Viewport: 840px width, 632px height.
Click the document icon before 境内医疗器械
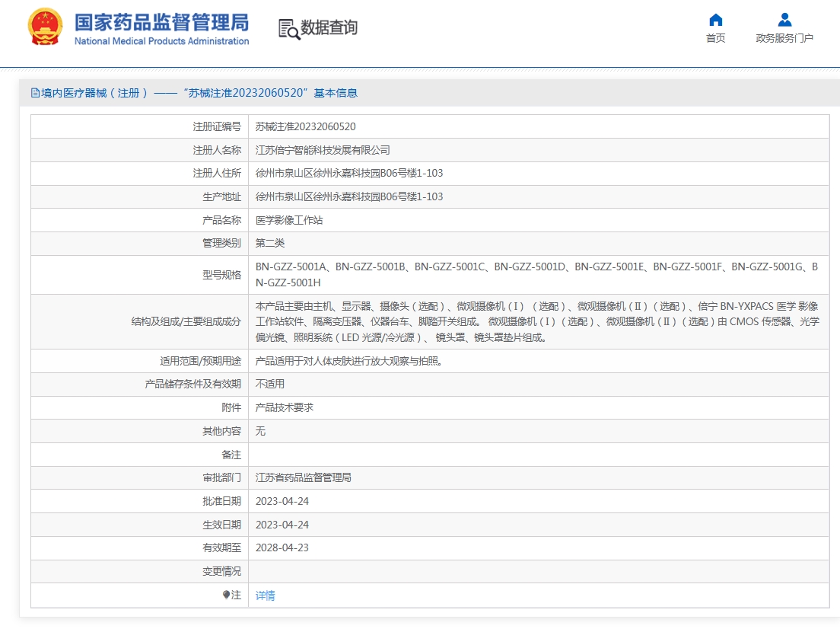pos(35,93)
